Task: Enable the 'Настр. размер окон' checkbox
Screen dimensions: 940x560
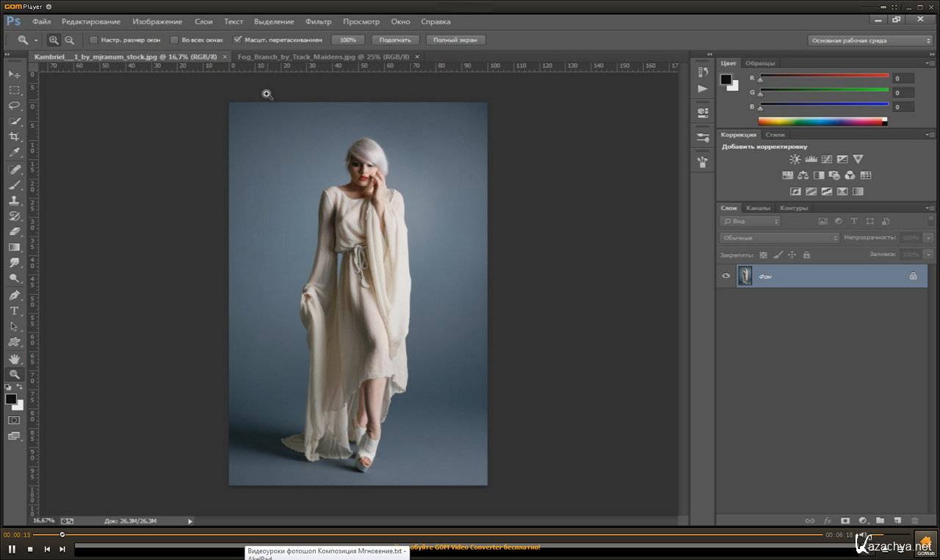Action: pyautogui.click(x=93, y=40)
